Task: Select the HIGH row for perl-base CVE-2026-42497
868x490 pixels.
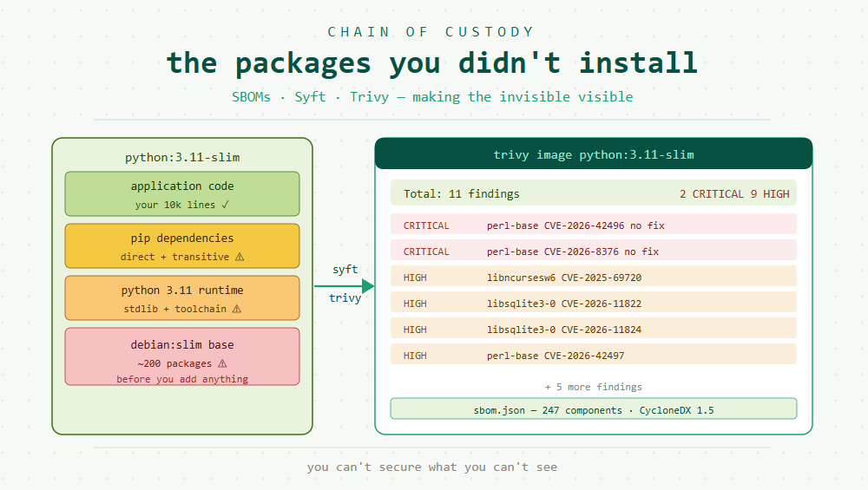Action: (594, 354)
